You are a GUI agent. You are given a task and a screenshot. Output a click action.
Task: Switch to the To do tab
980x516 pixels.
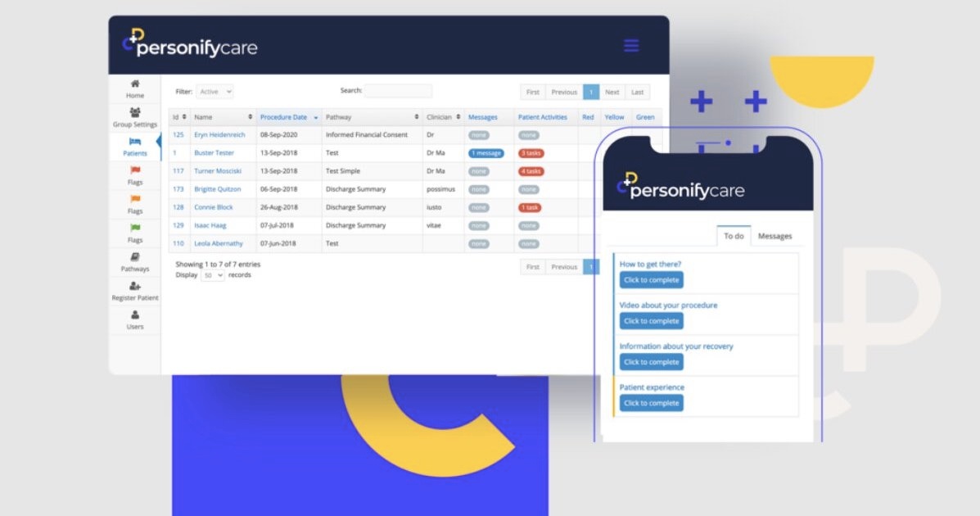pyautogui.click(x=734, y=236)
